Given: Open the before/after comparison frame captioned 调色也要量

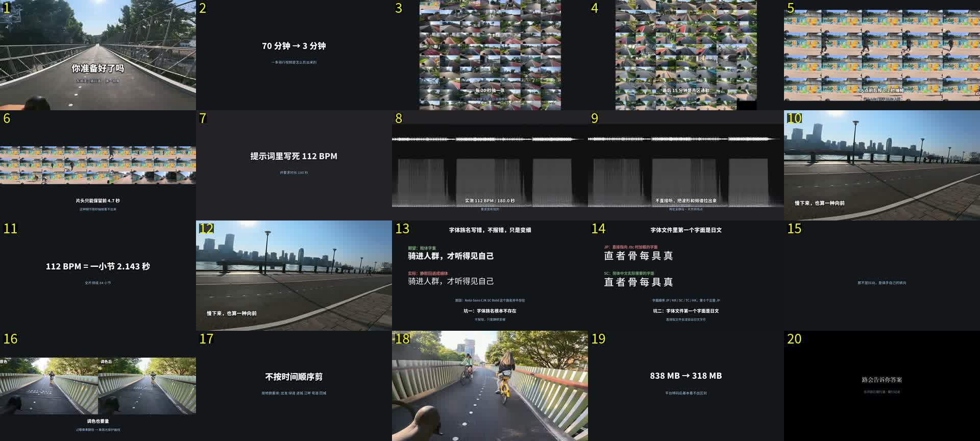Looking at the screenshot, I should click(98, 386).
